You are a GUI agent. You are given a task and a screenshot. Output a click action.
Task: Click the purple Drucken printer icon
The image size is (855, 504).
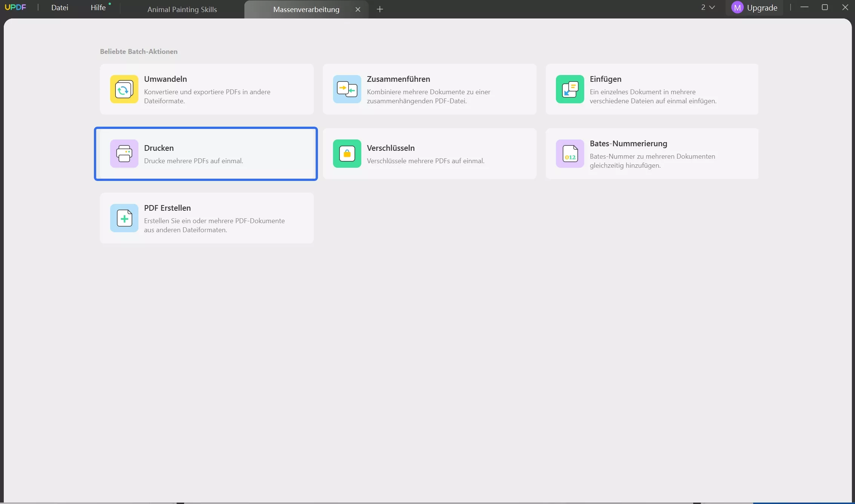[124, 154]
